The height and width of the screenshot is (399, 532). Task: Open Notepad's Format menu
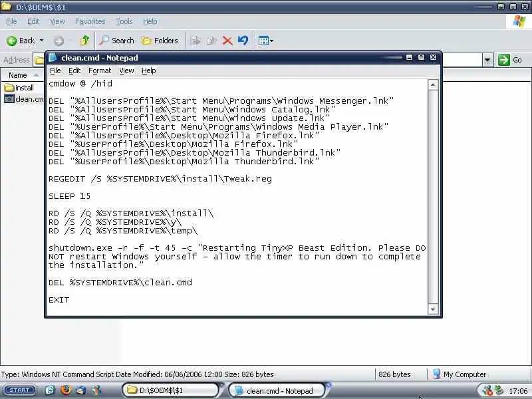click(100, 70)
